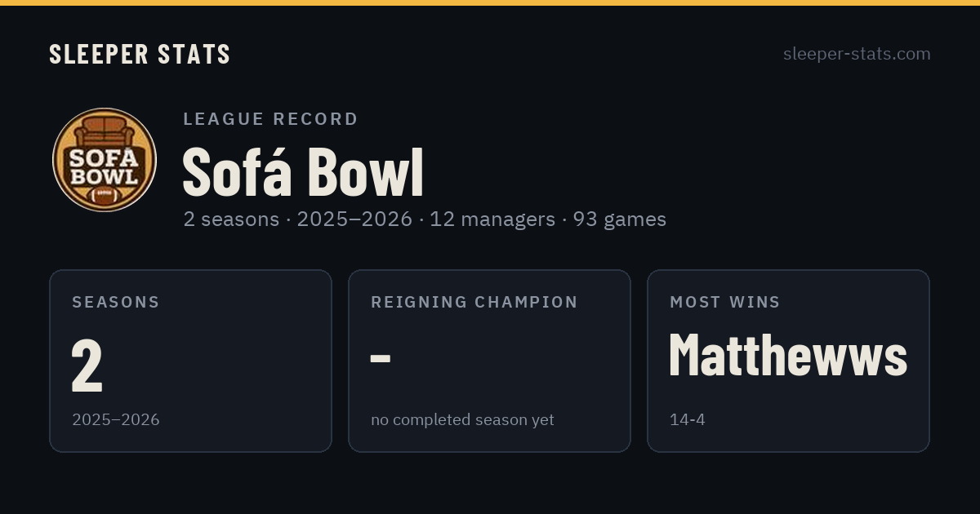Click the SLEEPER STATS brand title

(140, 54)
